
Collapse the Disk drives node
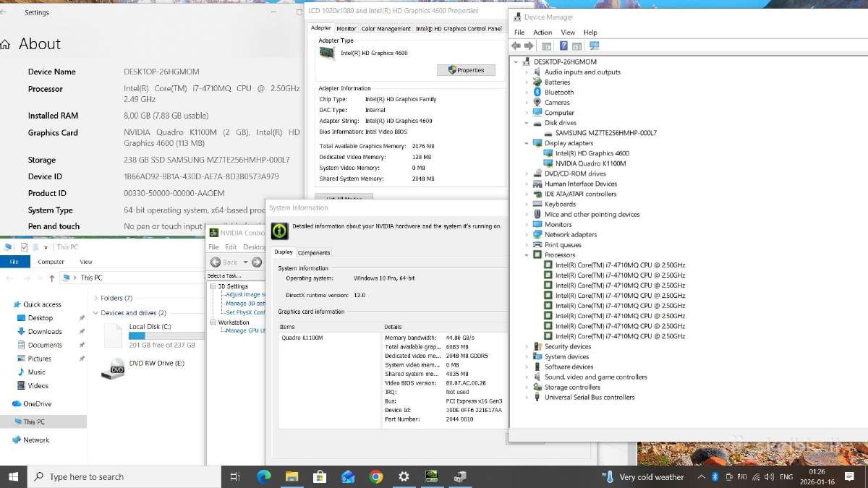(x=527, y=123)
